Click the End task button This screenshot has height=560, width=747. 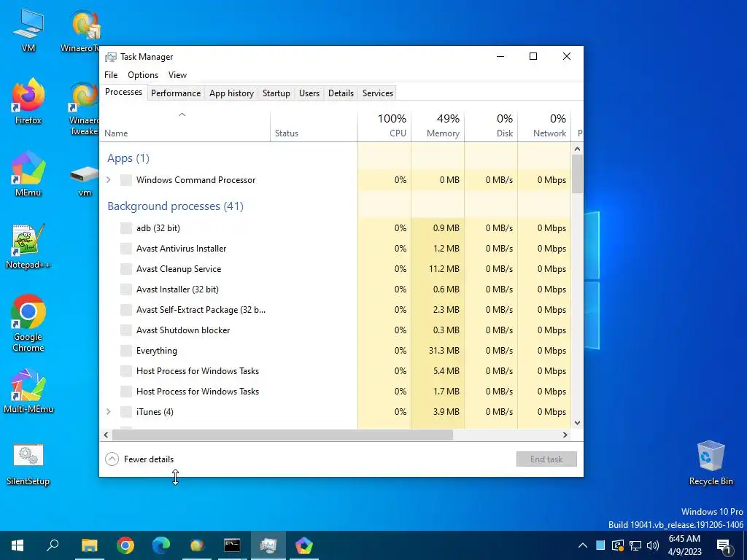(x=546, y=459)
